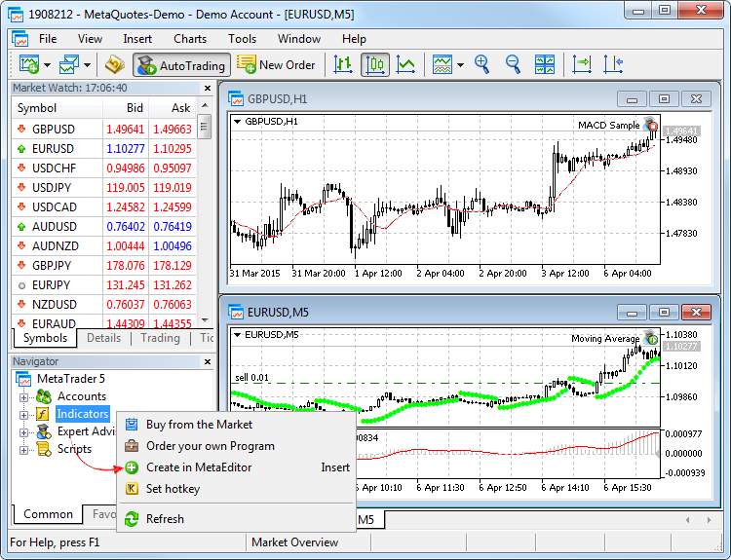Viewport: 731px width, 560px height.
Task: Open the Charts menu
Action: [x=190, y=39]
